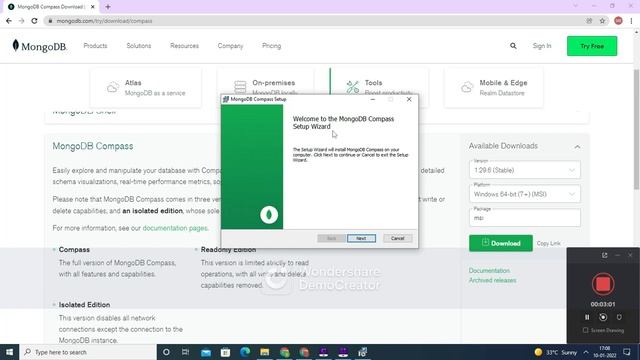Open the Solutions menu
This screenshot has width=640, height=360.
[139, 46]
